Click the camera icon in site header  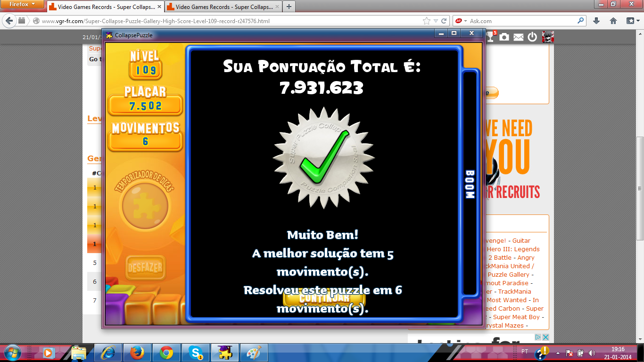[x=504, y=37]
